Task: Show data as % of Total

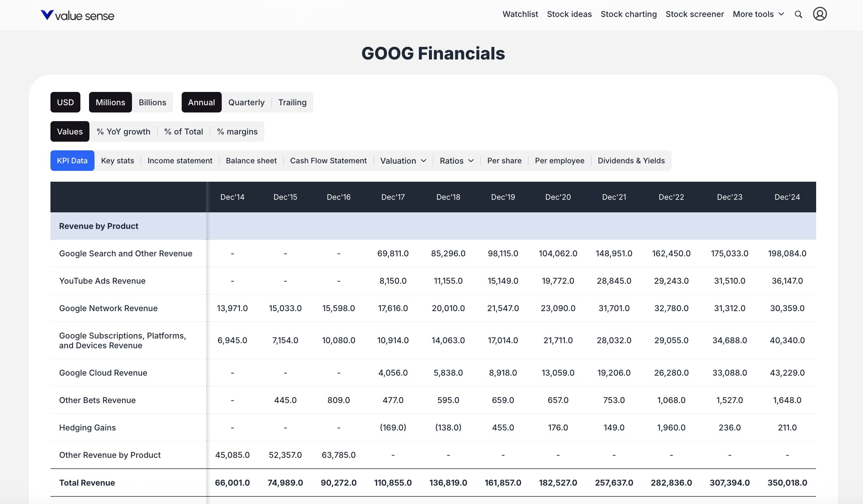Action: [x=183, y=131]
